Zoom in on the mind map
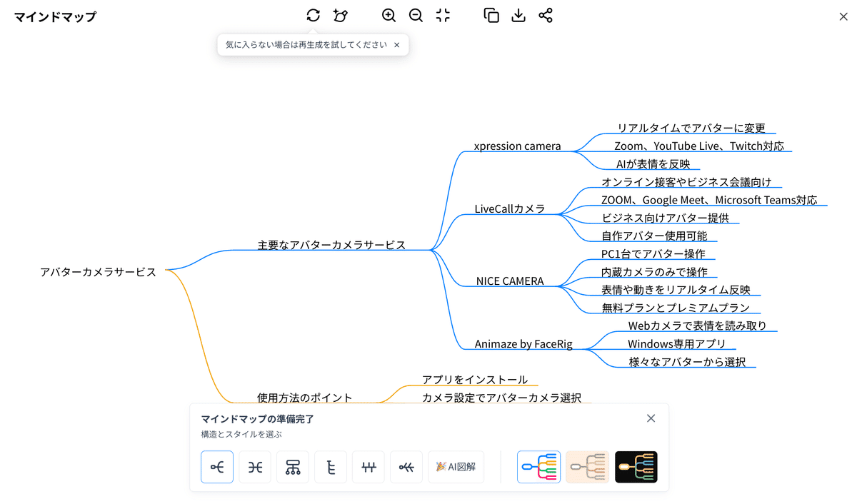 coord(389,15)
